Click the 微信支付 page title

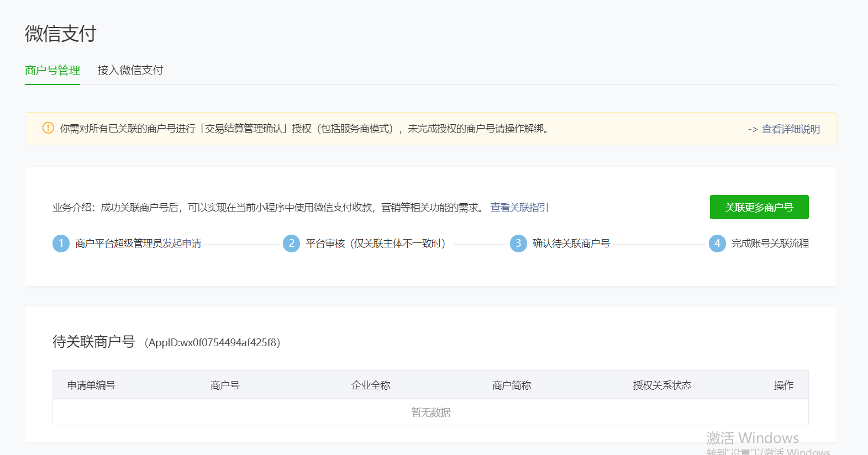coord(61,34)
